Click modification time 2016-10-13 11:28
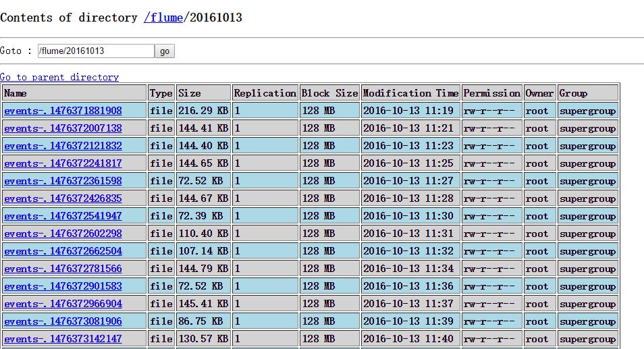This screenshot has width=644, height=349. click(x=410, y=198)
